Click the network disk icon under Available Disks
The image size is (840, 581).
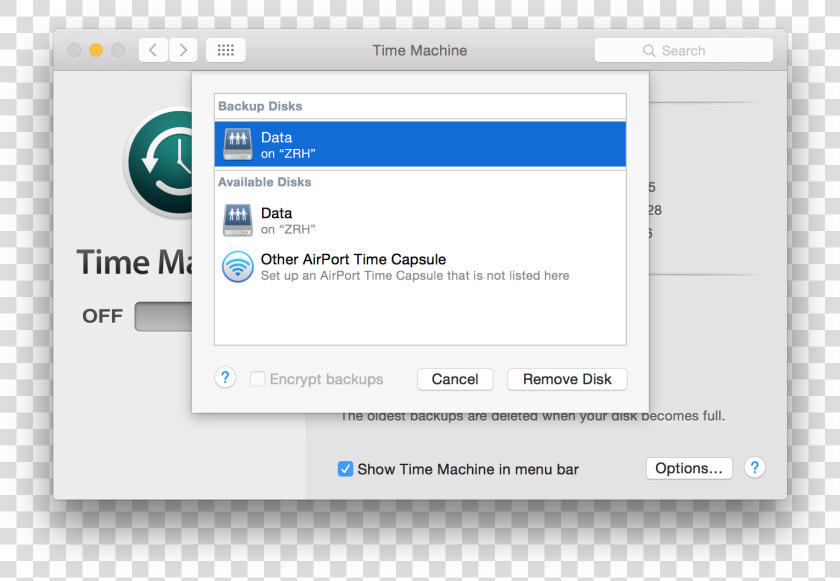coord(237,220)
